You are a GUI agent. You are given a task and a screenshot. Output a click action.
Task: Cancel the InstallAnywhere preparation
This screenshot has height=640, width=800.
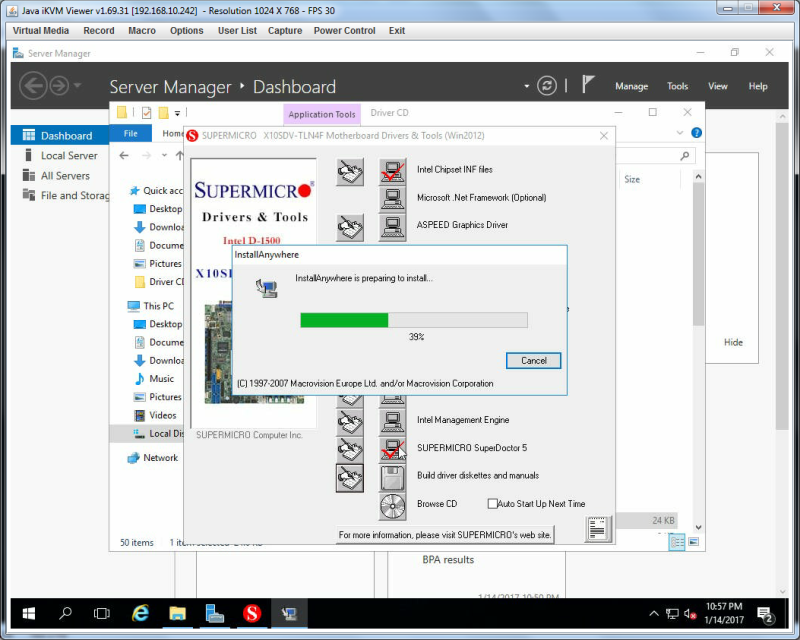(533, 360)
